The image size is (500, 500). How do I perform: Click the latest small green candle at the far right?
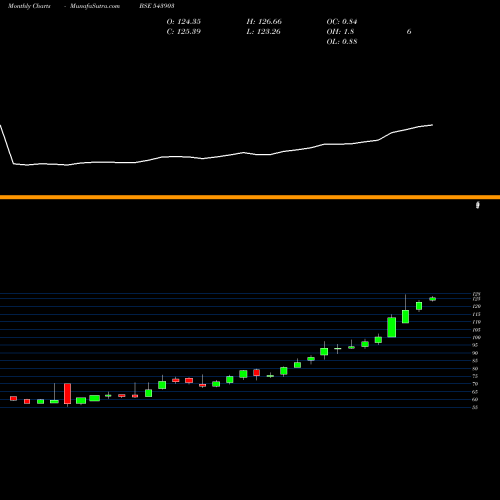[x=433, y=299]
